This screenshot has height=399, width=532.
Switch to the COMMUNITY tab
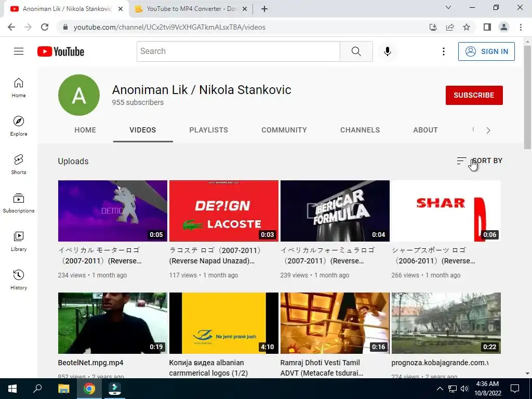(284, 130)
